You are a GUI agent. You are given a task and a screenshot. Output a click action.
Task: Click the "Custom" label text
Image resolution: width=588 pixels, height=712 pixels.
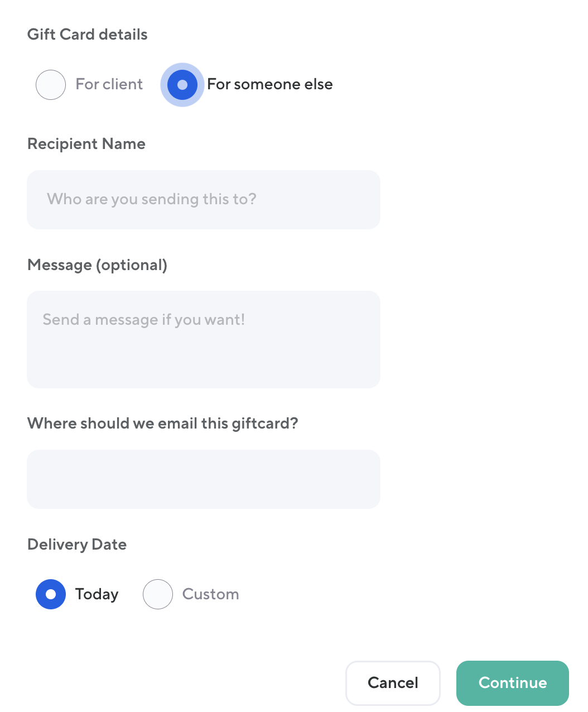pos(211,594)
